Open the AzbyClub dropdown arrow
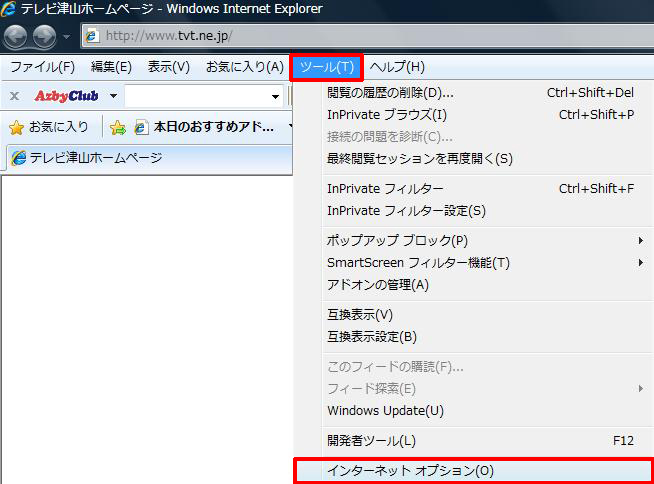This screenshot has width=654, height=484. pyautogui.click(x=113, y=96)
